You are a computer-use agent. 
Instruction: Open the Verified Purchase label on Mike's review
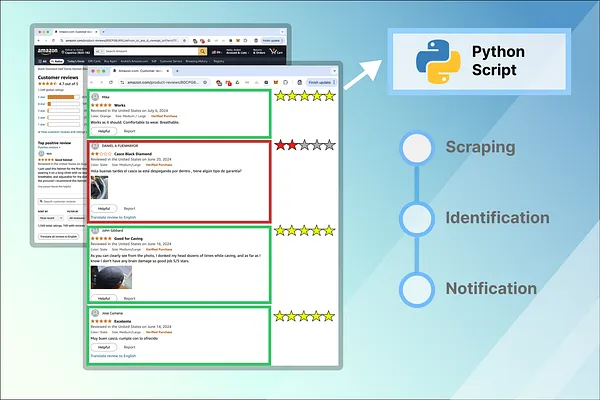point(164,116)
